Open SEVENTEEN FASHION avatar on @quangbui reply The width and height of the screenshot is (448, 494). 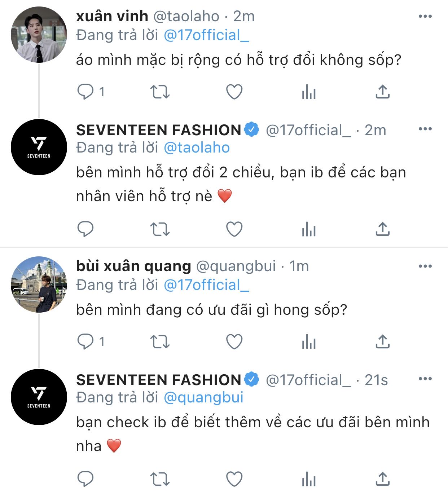point(39,397)
